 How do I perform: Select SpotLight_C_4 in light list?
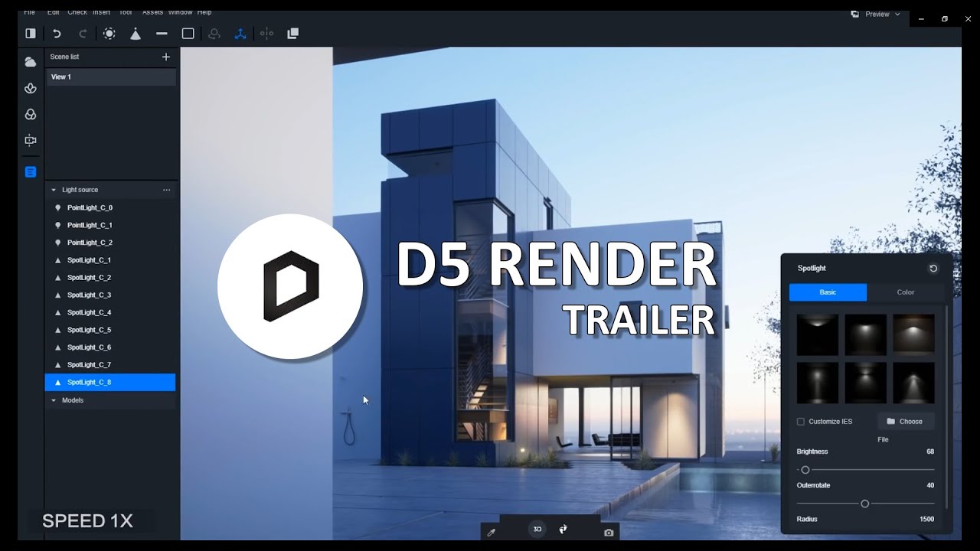point(110,313)
